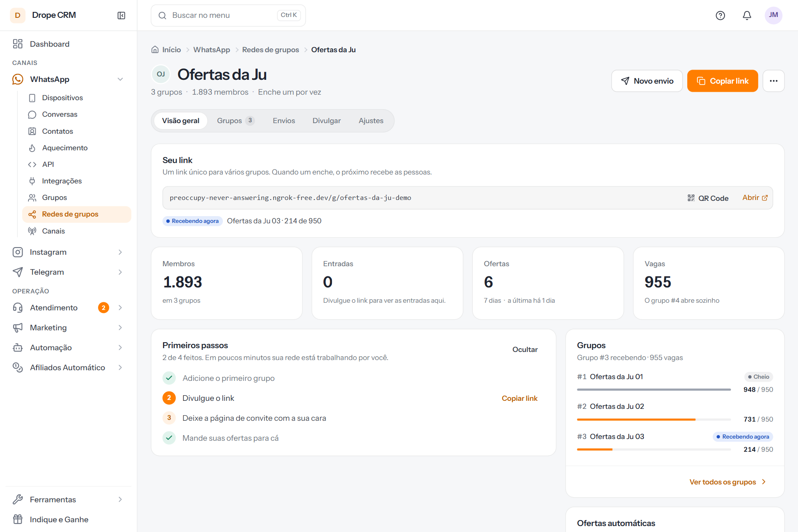Click the Marketing megaphone icon
Image resolution: width=798 pixels, height=532 pixels.
(x=18, y=328)
